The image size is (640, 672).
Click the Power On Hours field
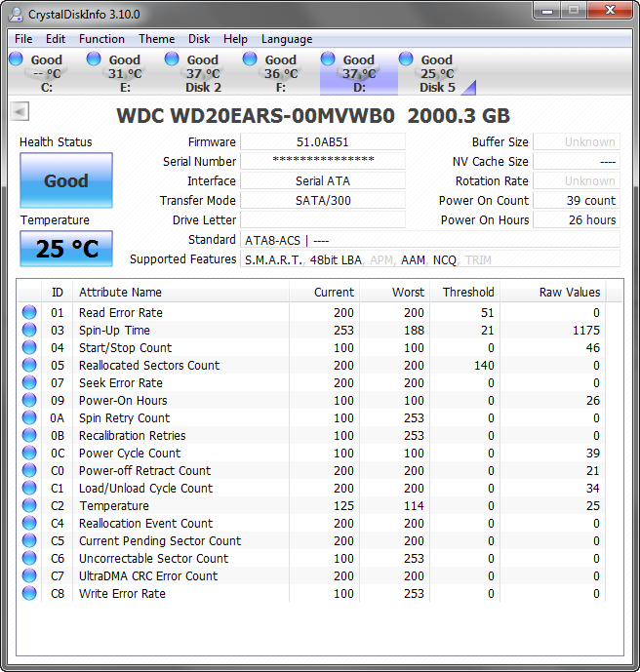click(x=577, y=219)
